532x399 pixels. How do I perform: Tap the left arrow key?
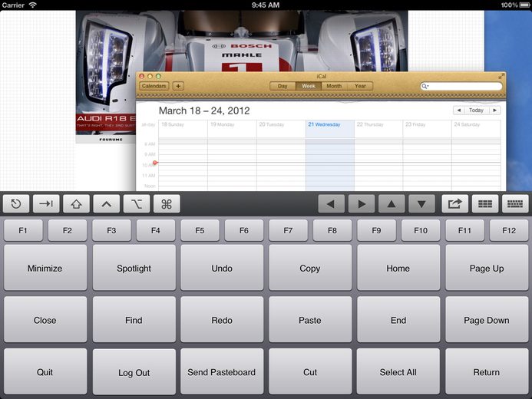(331, 204)
